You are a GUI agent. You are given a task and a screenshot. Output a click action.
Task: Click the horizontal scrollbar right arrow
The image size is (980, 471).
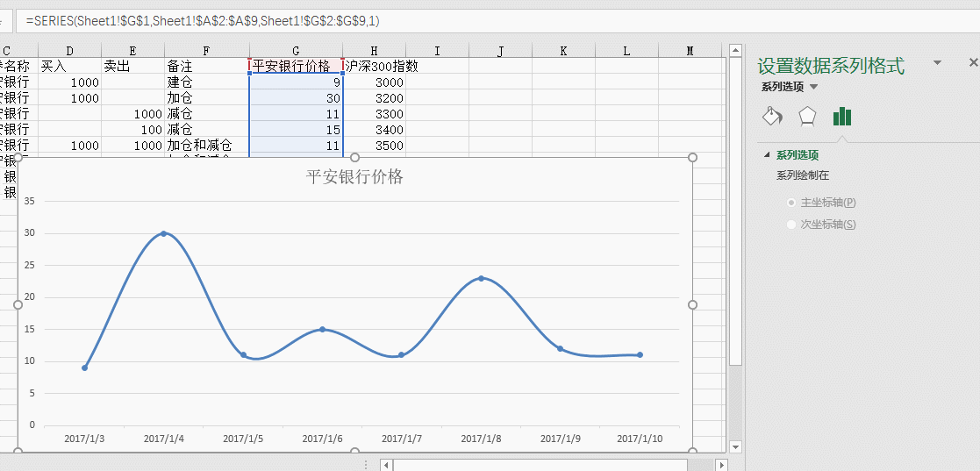[x=721, y=465]
